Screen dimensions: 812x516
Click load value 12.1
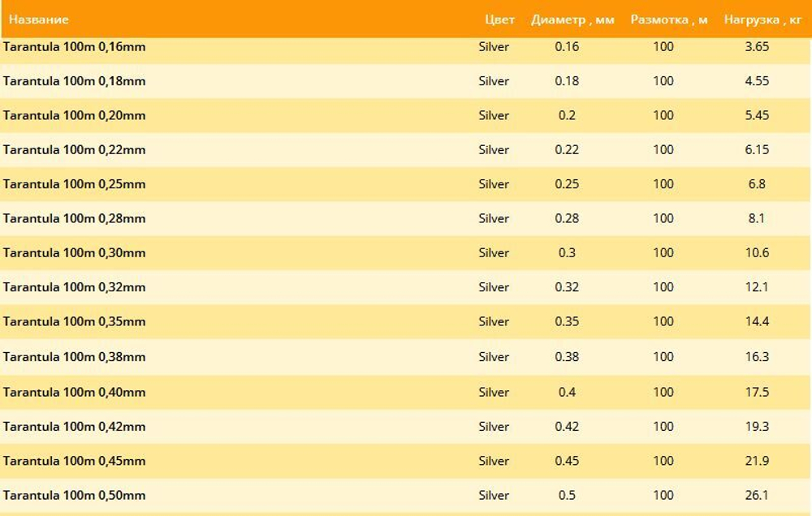point(757,286)
